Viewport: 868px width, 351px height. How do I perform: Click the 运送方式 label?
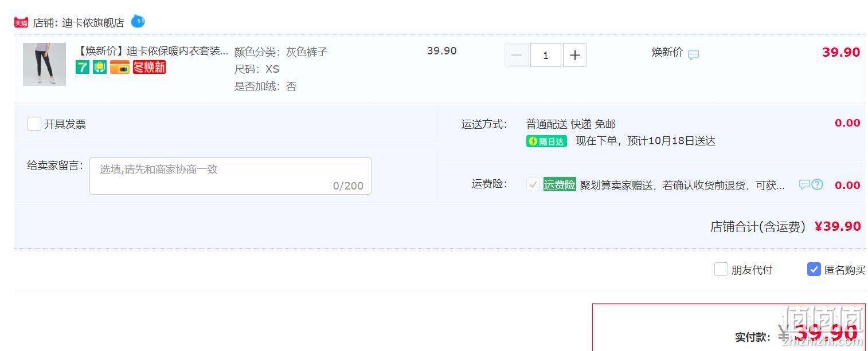[x=484, y=124]
